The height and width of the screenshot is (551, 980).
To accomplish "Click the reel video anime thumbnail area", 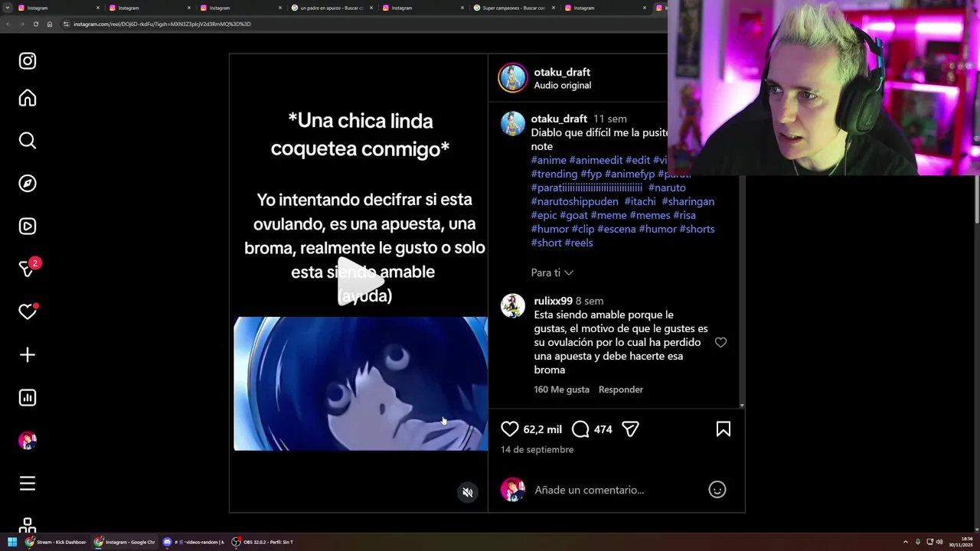I will point(361,383).
